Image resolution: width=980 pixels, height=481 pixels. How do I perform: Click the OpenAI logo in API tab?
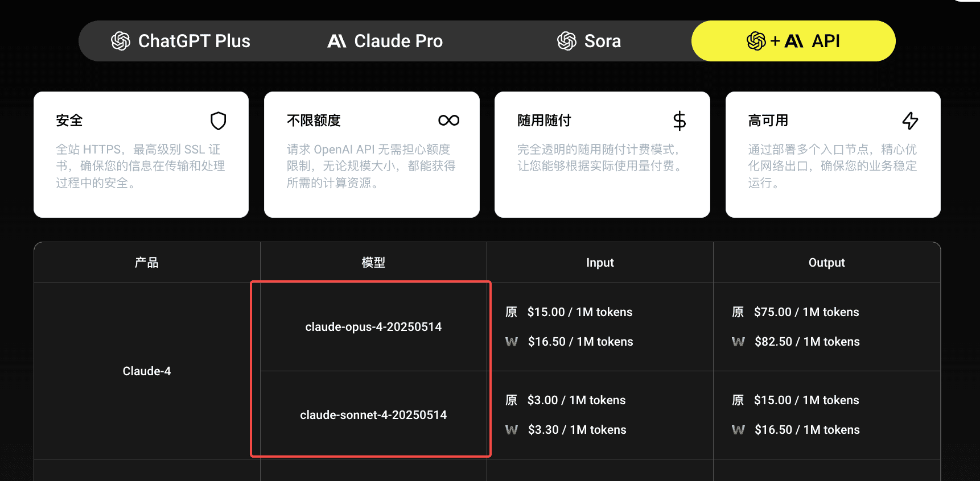[x=756, y=41]
